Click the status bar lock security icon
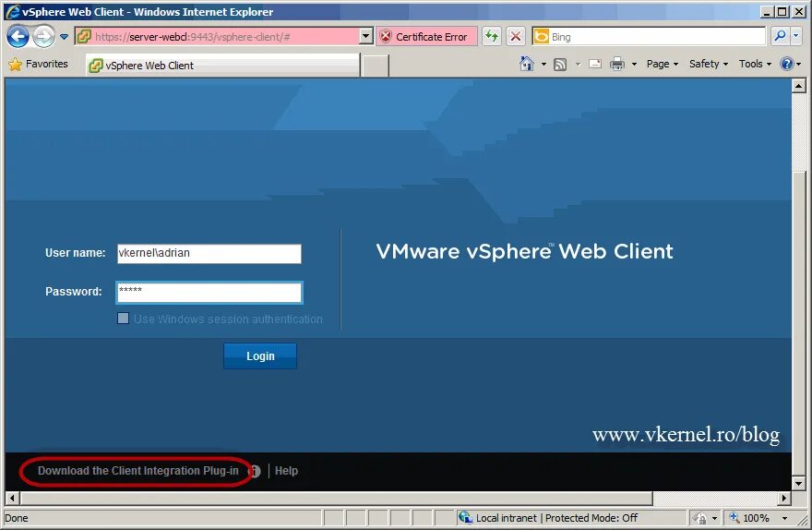This screenshot has height=530, width=812. [x=700, y=518]
